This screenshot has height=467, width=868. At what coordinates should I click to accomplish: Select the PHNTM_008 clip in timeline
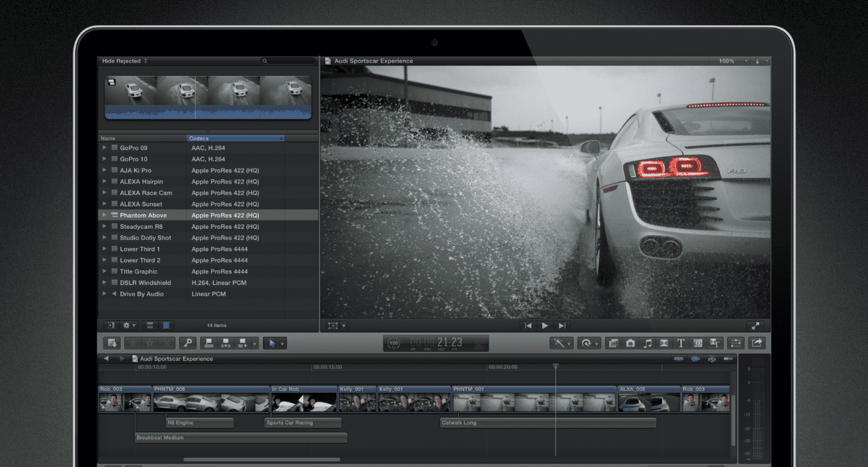coord(210,399)
